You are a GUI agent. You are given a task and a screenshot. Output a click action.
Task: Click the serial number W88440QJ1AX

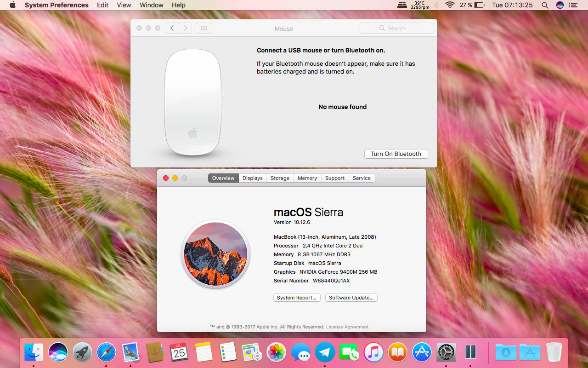[331, 281]
